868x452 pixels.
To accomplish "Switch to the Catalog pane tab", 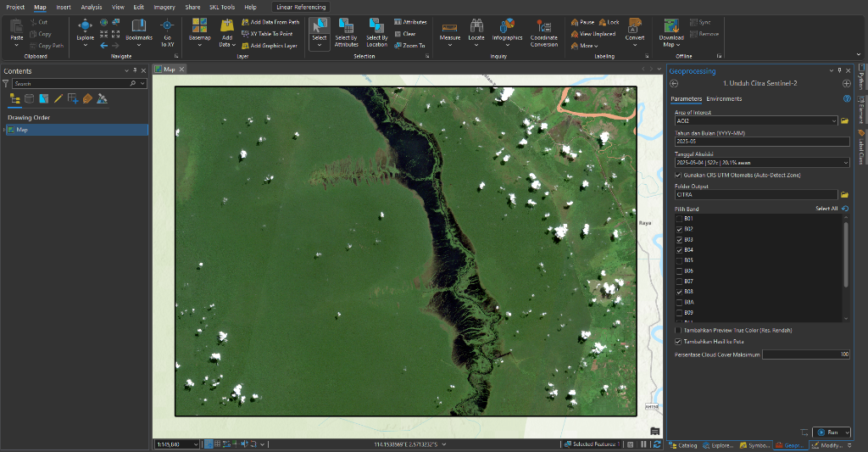I will 684,445.
